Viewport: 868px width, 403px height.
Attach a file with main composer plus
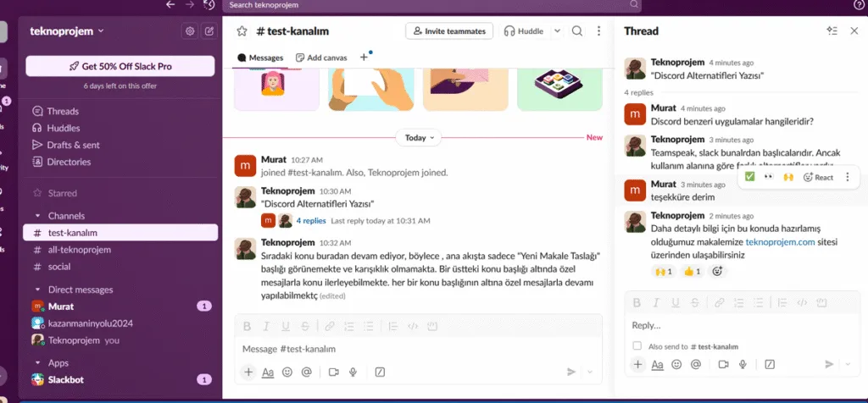[x=248, y=372]
